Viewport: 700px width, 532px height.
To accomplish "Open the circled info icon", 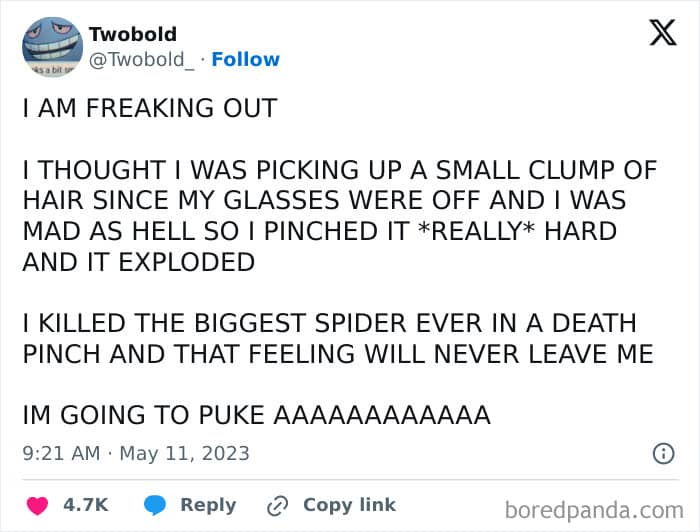I will pyautogui.click(x=663, y=453).
